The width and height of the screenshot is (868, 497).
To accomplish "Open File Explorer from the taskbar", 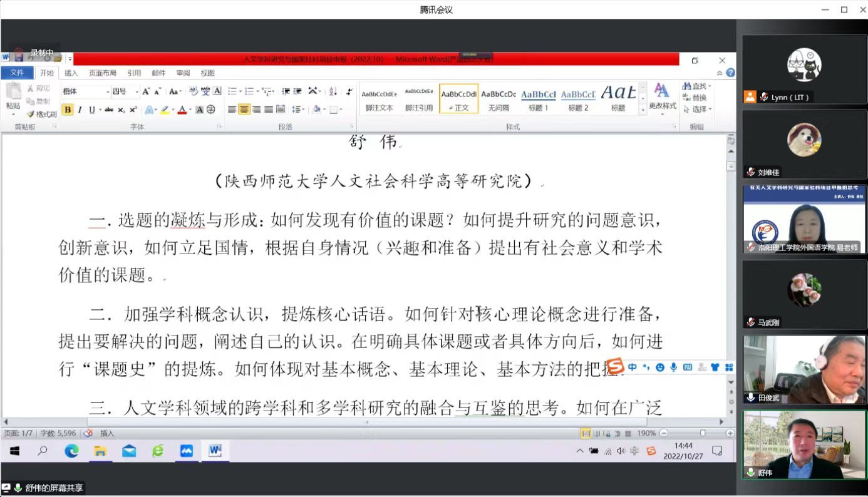I will coord(100,451).
